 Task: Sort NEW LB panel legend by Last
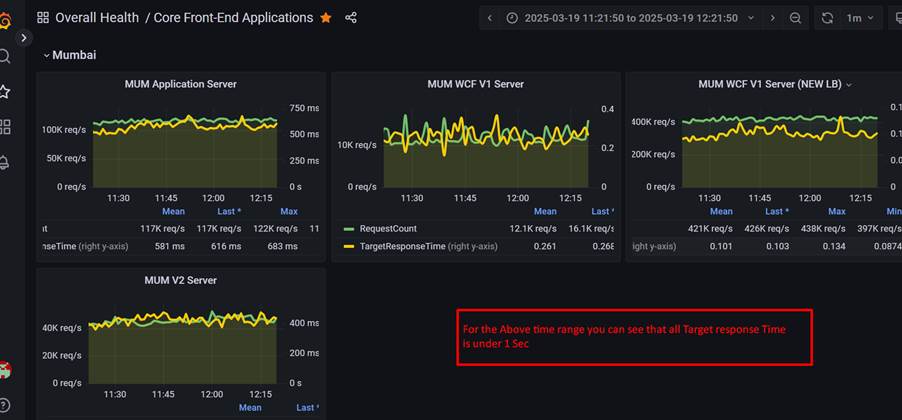point(777,211)
